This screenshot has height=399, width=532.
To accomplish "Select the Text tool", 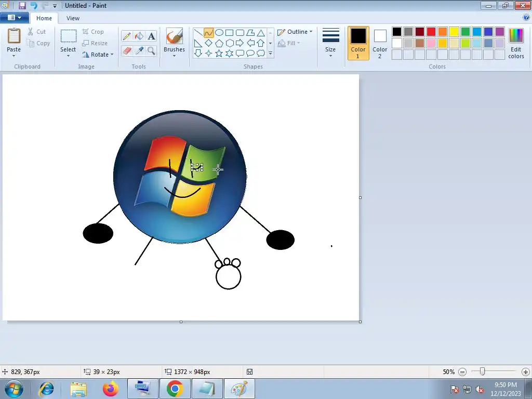I will pos(151,36).
